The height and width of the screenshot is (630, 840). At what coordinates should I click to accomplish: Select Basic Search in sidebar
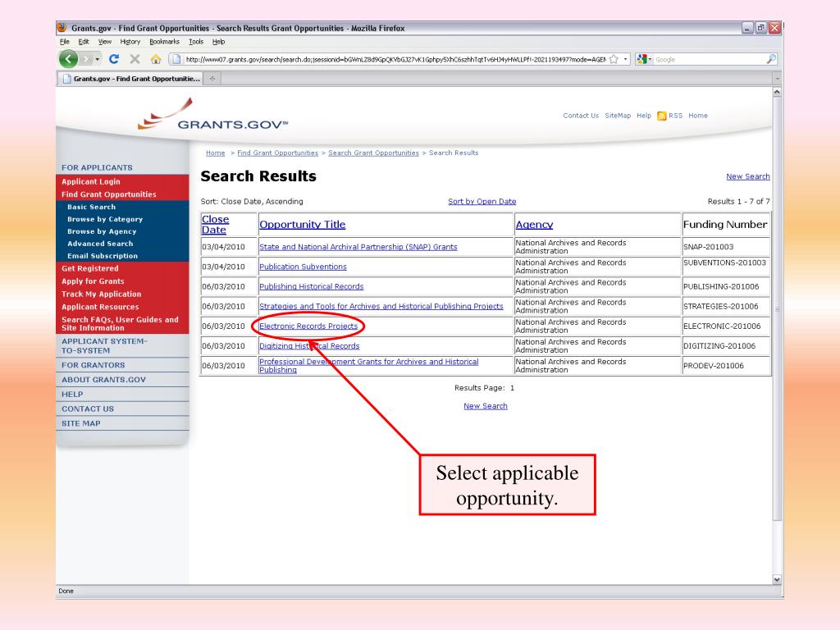91,207
